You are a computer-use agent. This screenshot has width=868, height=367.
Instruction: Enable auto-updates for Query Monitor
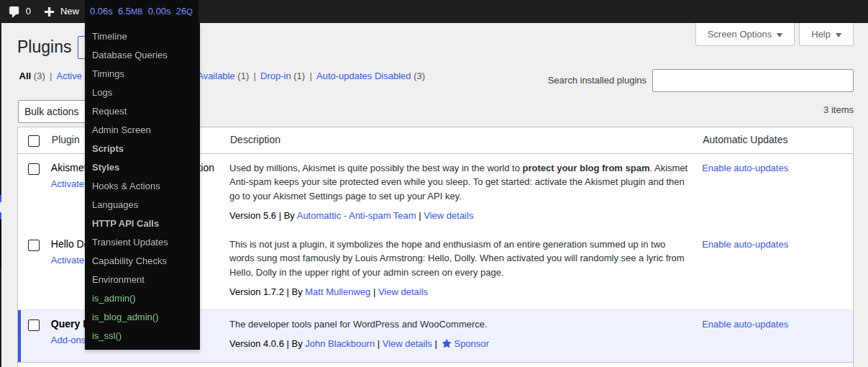coord(745,325)
